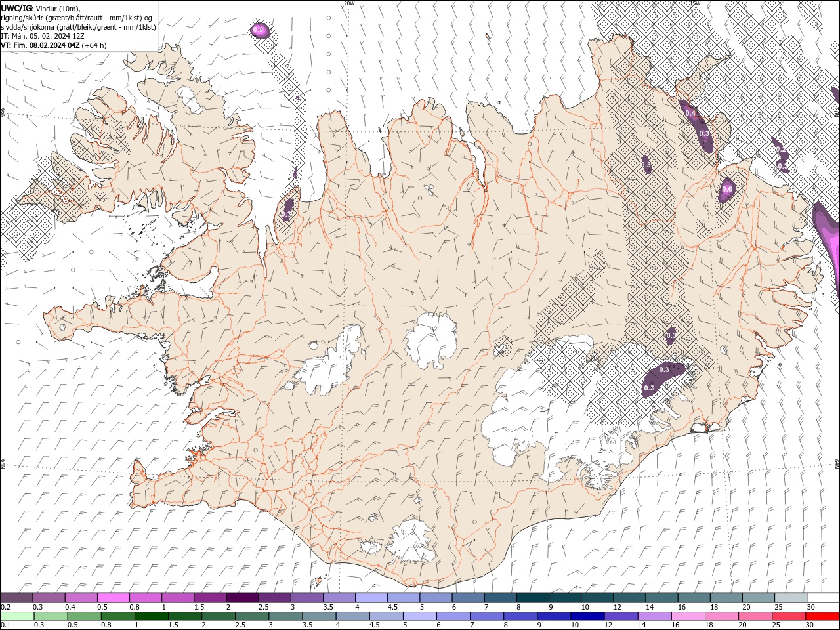Select the bottom-row legend swatch labeled 0.5
840x630 pixels.
click(x=85, y=616)
